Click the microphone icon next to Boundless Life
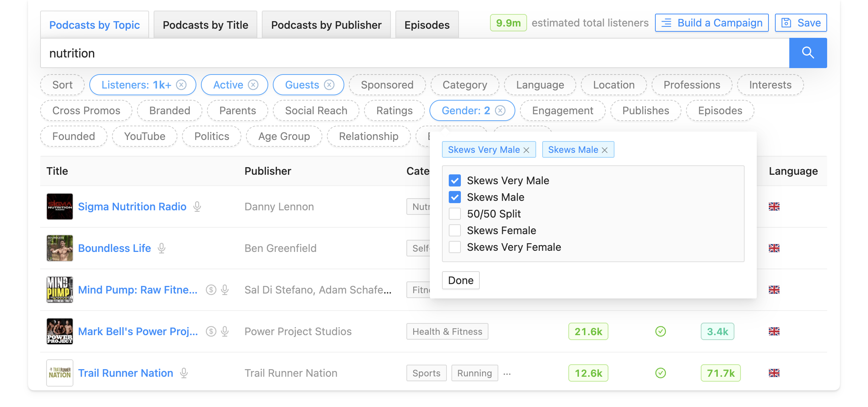Image resolution: width=868 pixels, height=407 pixels. pos(162,249)
